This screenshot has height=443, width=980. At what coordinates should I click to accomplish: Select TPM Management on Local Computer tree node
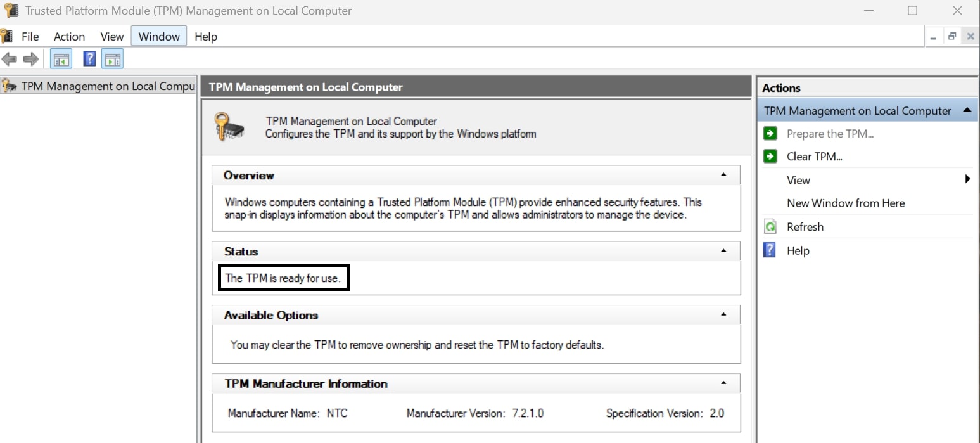(107, 86)
